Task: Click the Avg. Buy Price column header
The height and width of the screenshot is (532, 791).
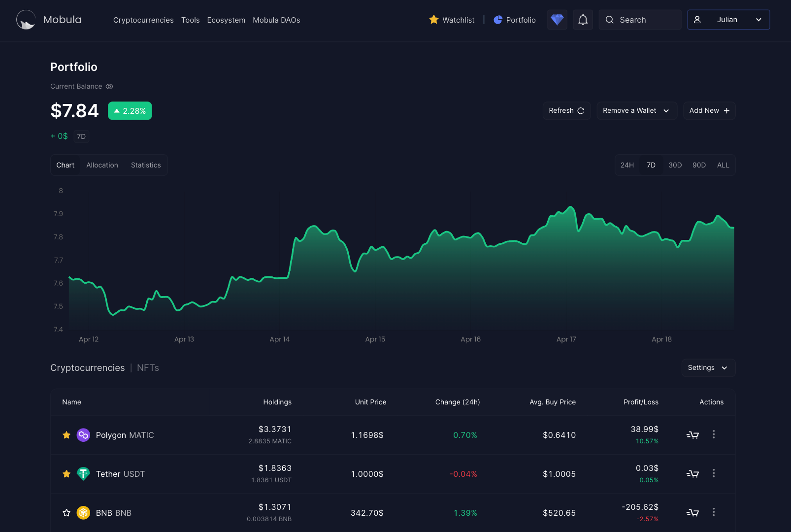Action: coord(553,402)
